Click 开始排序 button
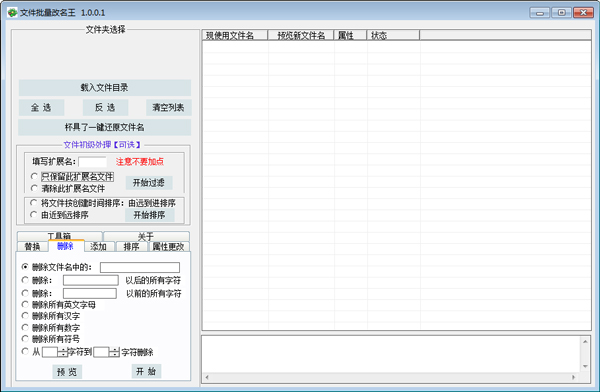Viewport: 600px width, 392px height. coord(150,215)
